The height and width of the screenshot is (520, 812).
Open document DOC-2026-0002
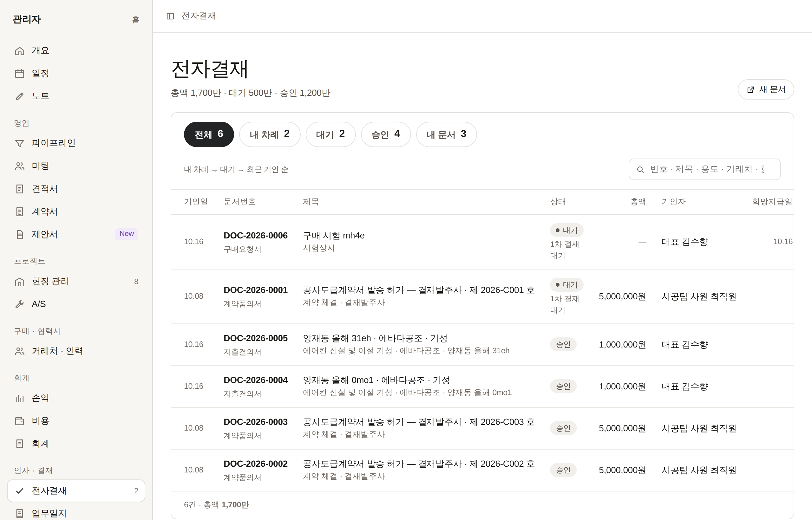click(x=255, y=464)
